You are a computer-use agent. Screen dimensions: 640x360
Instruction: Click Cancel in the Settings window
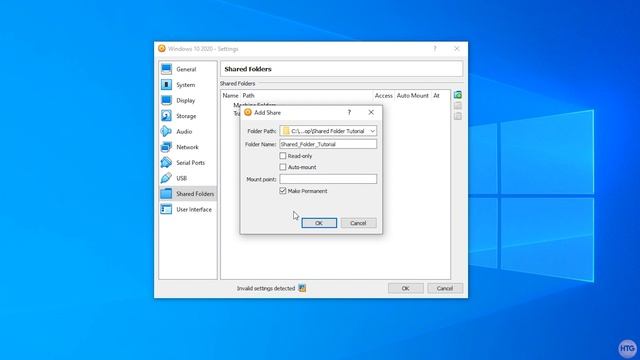tap(445, 288)
